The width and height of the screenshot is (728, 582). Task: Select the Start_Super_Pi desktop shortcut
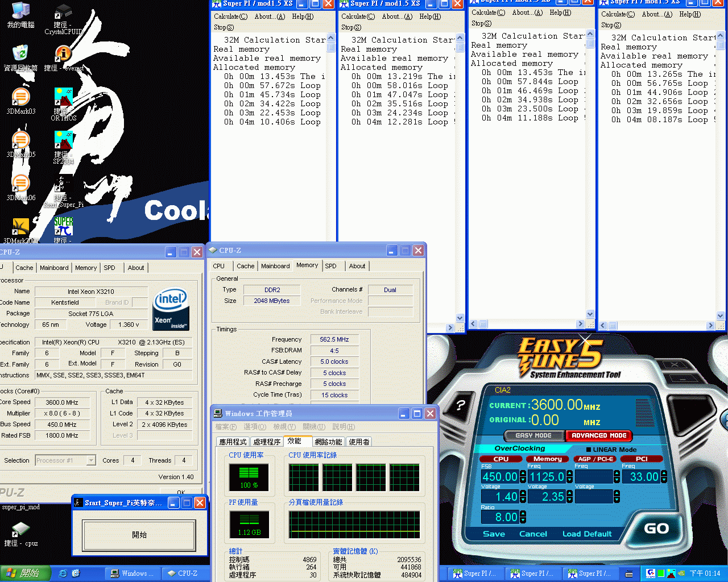coord(63,190)
